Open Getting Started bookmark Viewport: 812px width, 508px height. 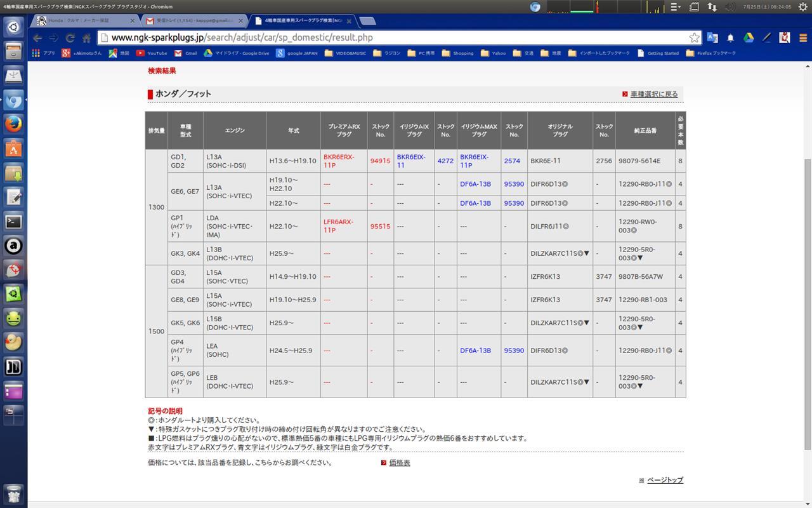click(x=658, y=53)
